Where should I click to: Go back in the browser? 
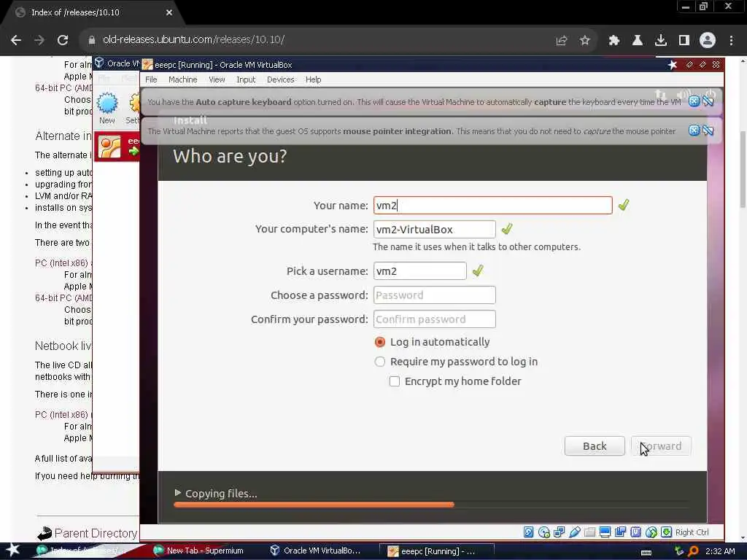(16, 40)
